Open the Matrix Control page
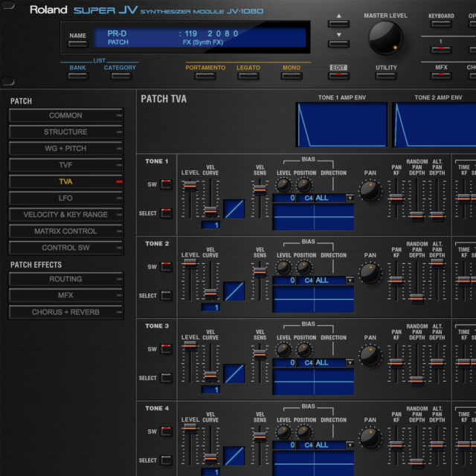Viewport: 476px width, 476px height. 66,231
